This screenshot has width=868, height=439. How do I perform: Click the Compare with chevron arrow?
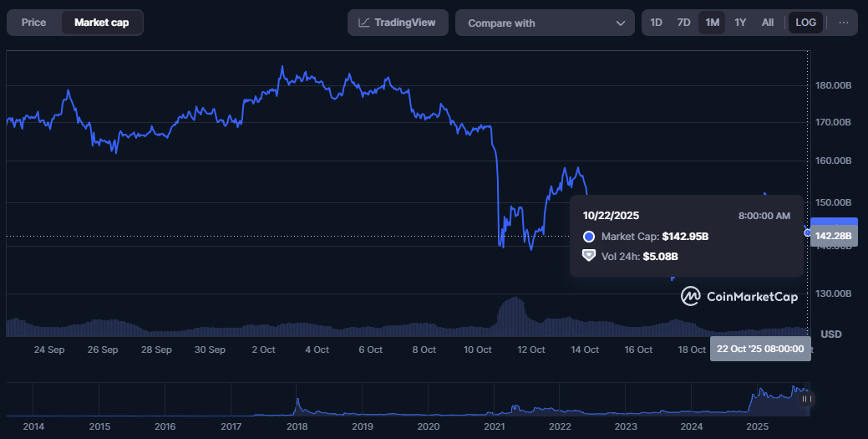tap(620, 23)
